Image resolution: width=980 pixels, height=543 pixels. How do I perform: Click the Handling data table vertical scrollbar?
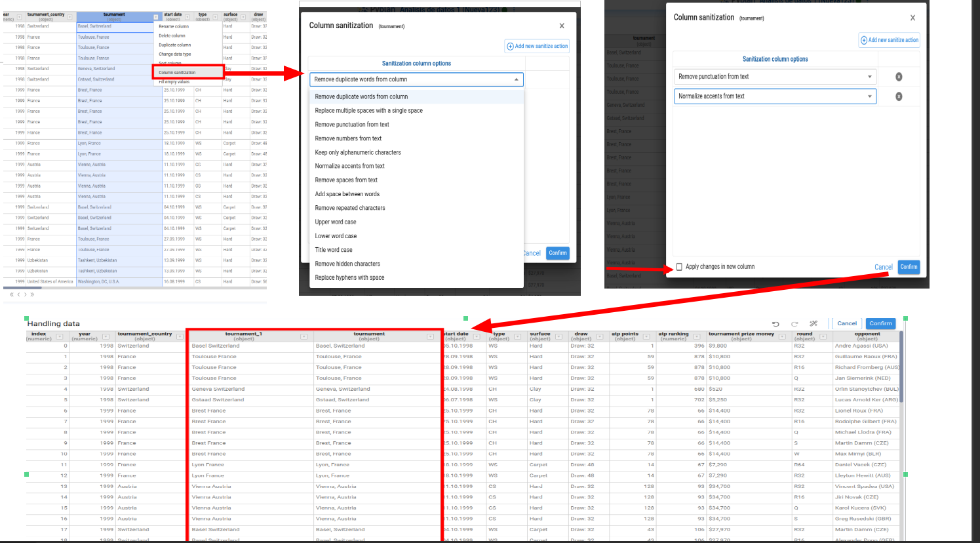[x=901, y=367]
